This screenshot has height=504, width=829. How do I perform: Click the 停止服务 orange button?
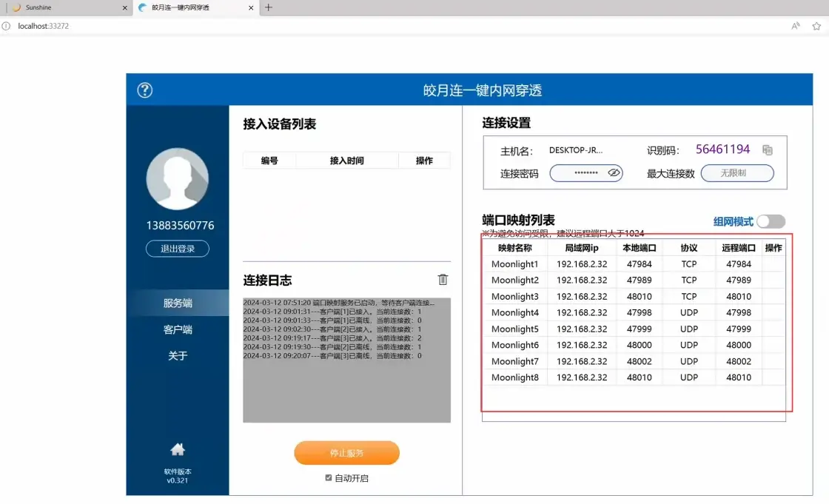click(x=347, y=453)
